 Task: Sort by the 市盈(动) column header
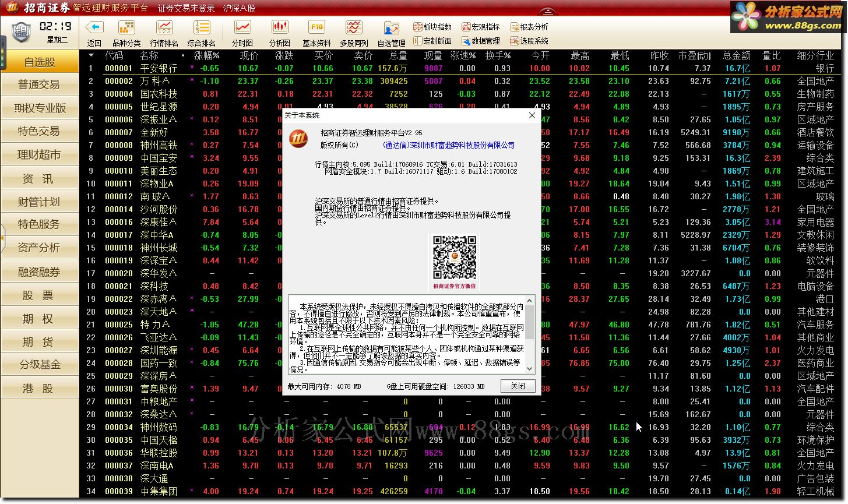(x=695, y=55)
